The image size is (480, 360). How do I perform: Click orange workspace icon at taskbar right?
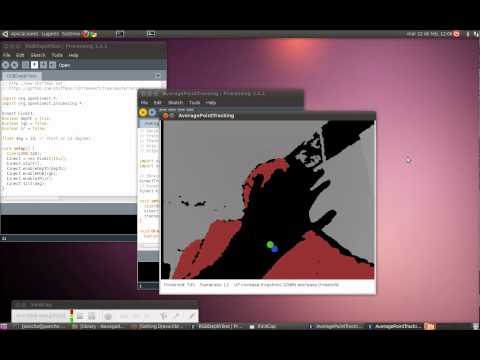click(x=430, y=326)
